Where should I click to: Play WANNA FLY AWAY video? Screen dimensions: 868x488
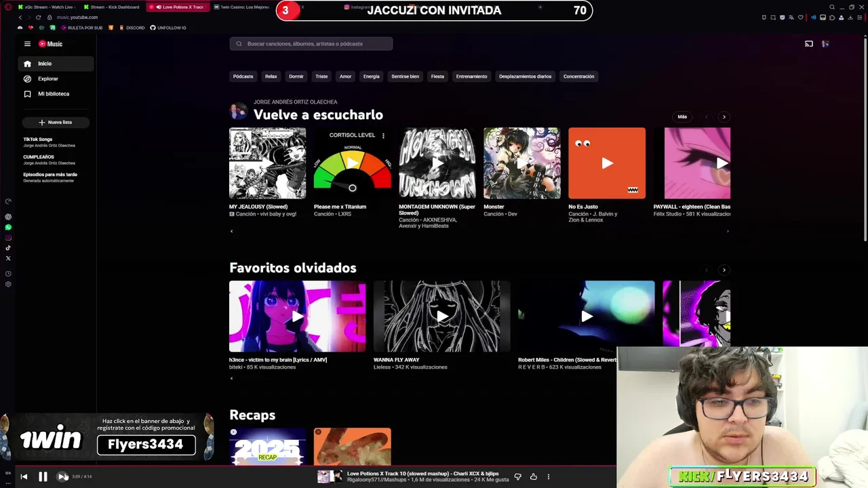coord(442,317)
